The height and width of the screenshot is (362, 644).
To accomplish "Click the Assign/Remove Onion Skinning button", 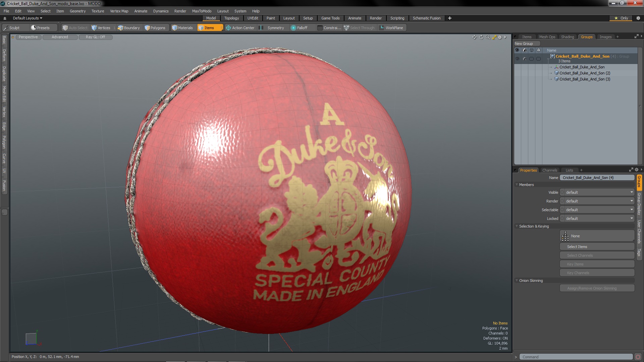I will coord(597,288).
